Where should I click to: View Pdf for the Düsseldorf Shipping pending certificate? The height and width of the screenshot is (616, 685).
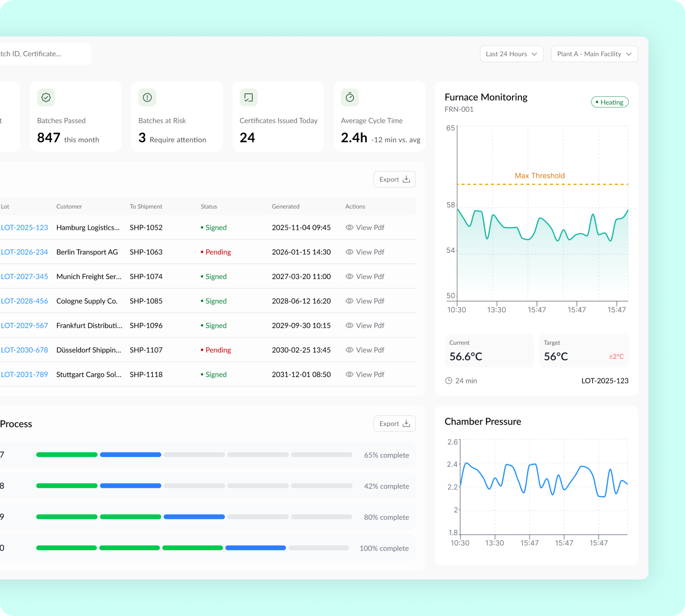[369, 350]
